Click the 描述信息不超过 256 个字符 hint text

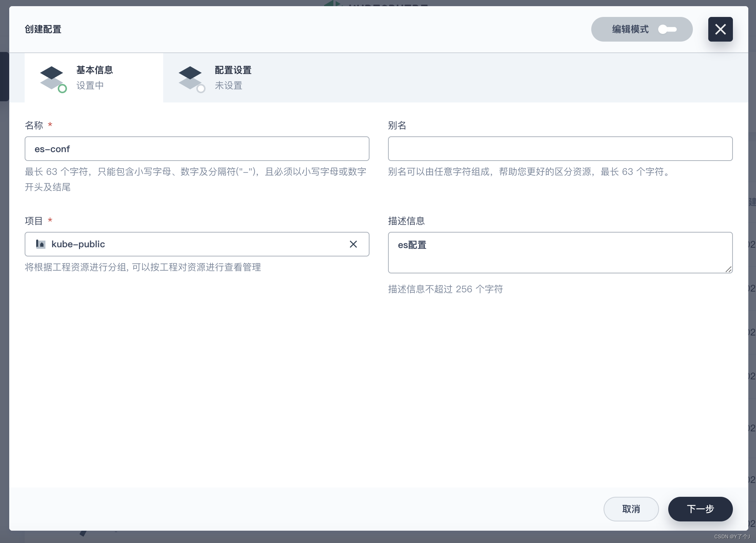[445, 289]
